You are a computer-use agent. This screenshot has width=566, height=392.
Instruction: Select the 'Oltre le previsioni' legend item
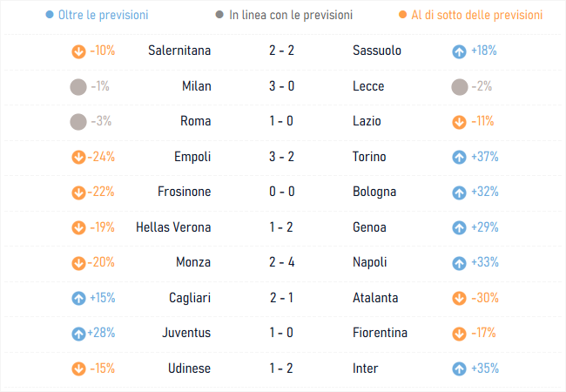coord(98,15)
